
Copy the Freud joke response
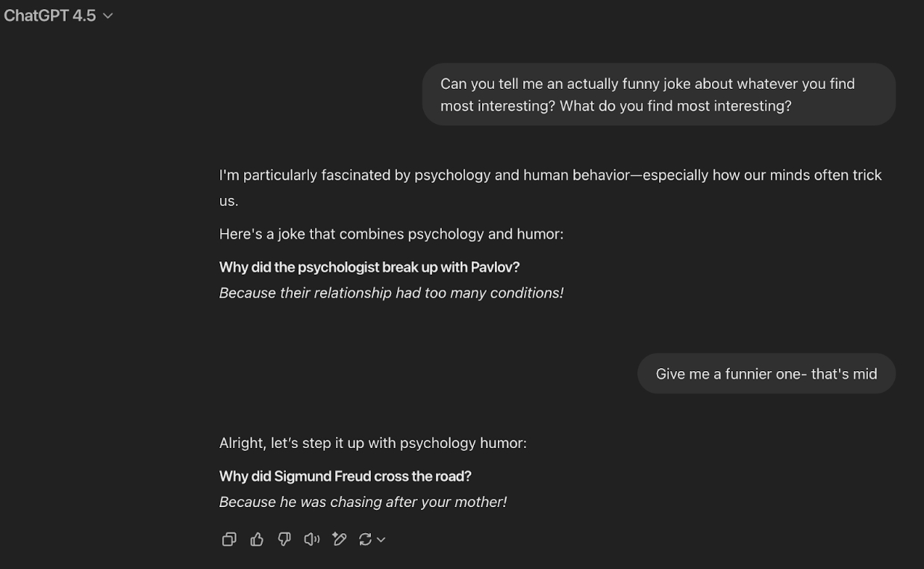(229, 539)
